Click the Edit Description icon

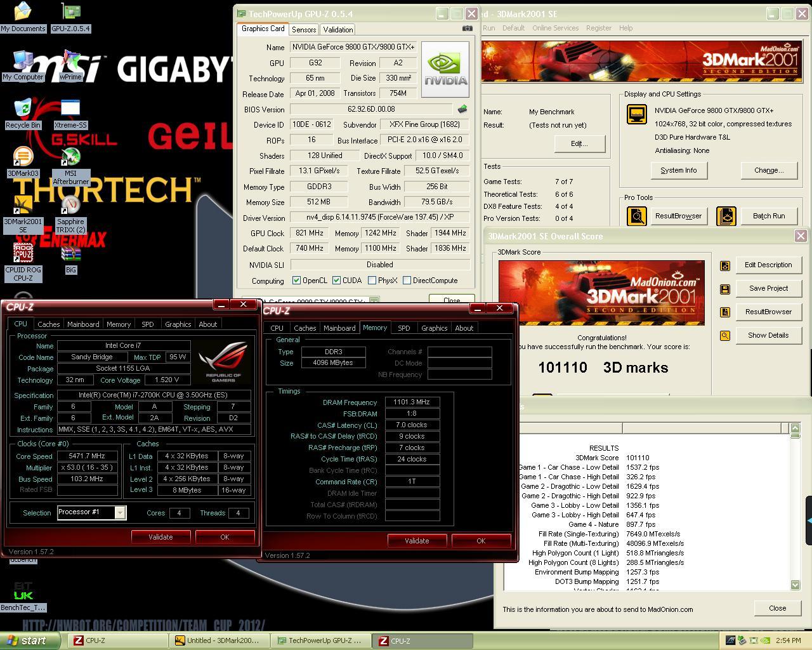[x=725, y=265]
